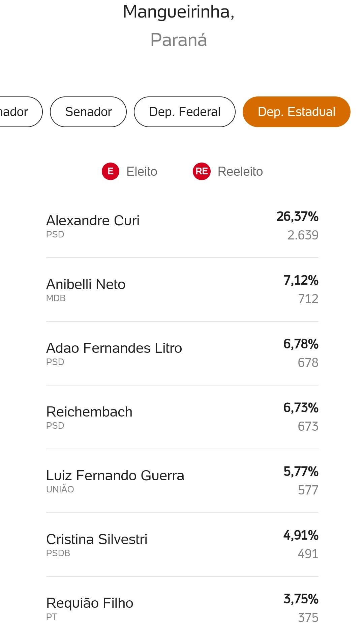Select the Senador tab
Viewport: 364px width, 628px height.
tap(88, 112)
